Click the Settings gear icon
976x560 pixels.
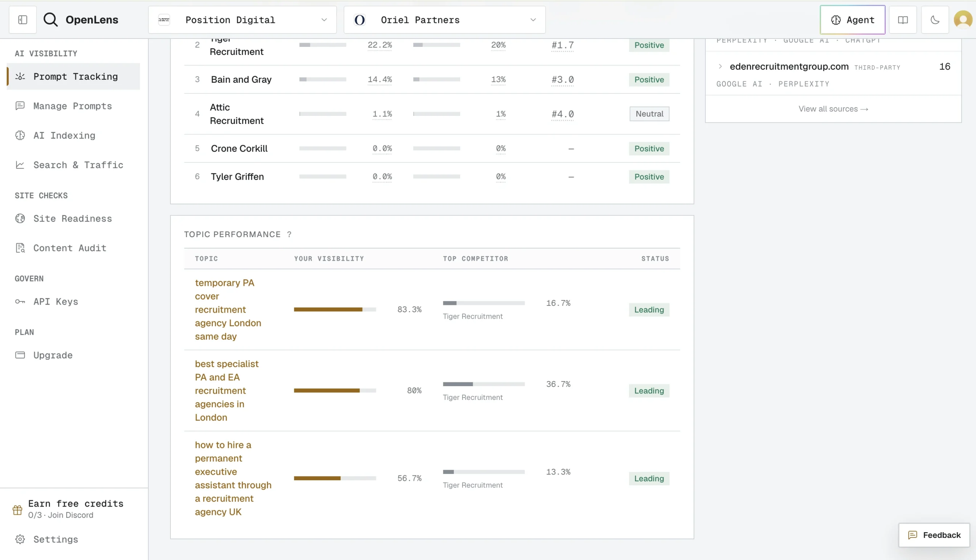20,539
